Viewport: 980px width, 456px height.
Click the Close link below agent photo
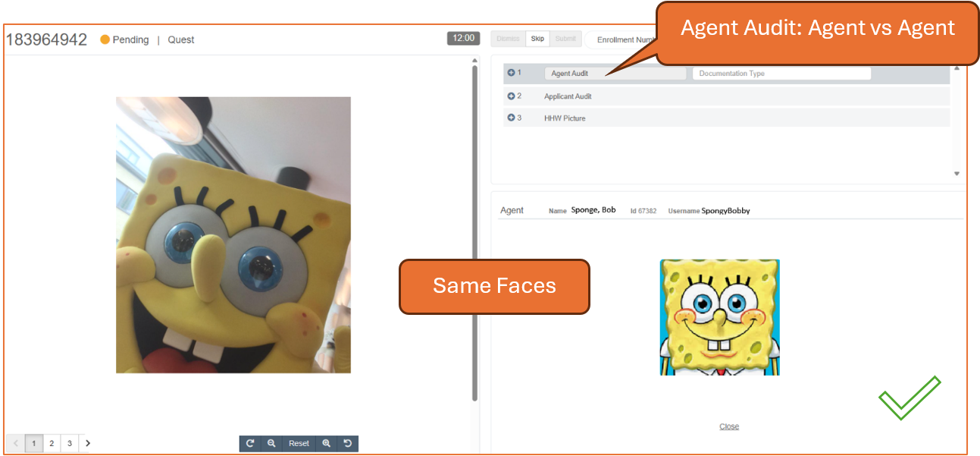tap(729, 426)
